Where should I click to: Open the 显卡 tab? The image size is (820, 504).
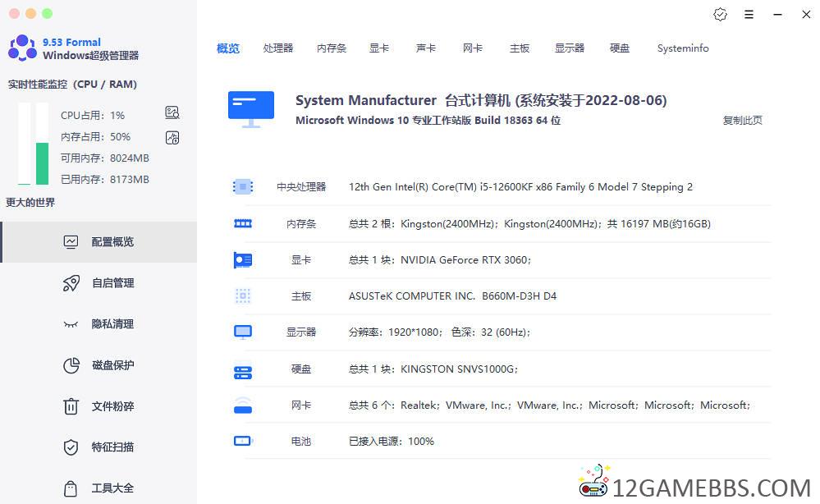click(379, 48)
